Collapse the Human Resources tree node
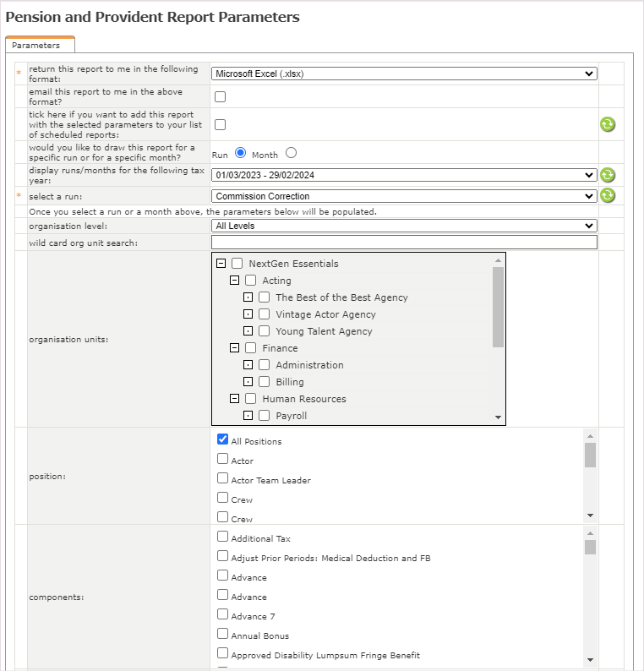This screenshot has height=671, width=644. (x=235, y=399)
